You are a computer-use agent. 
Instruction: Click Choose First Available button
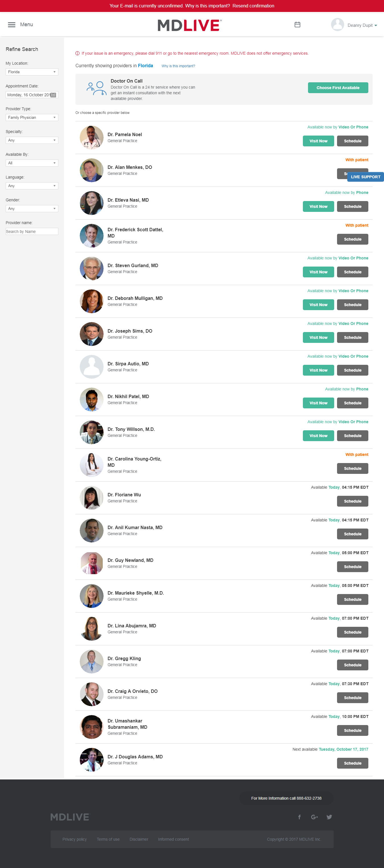[x=338, y=88]
